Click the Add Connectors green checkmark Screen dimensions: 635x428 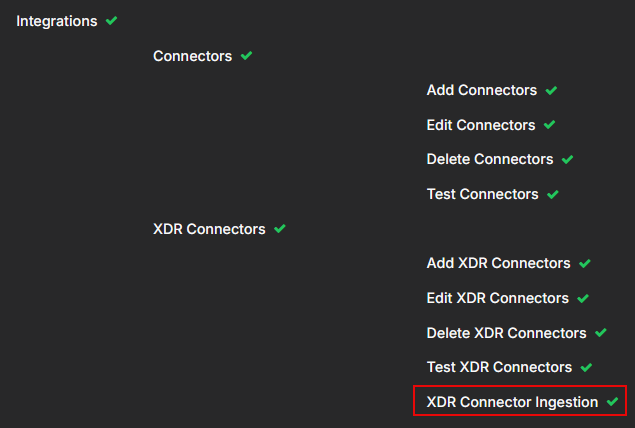[551, 90]
